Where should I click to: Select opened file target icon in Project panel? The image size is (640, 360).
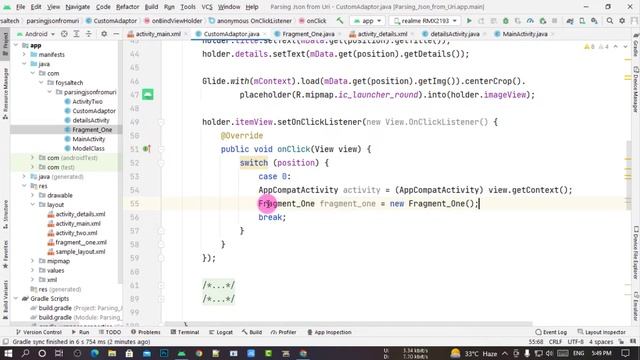point(64,34)
